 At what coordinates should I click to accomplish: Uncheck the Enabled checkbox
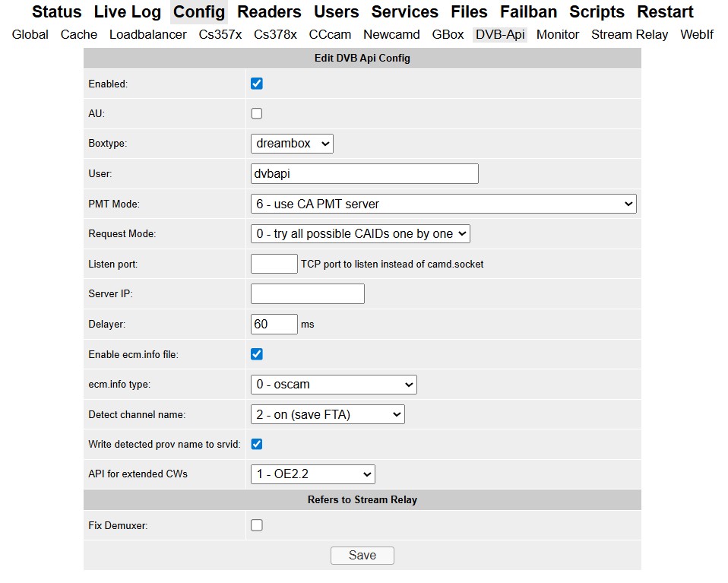(x=257, y=84)
